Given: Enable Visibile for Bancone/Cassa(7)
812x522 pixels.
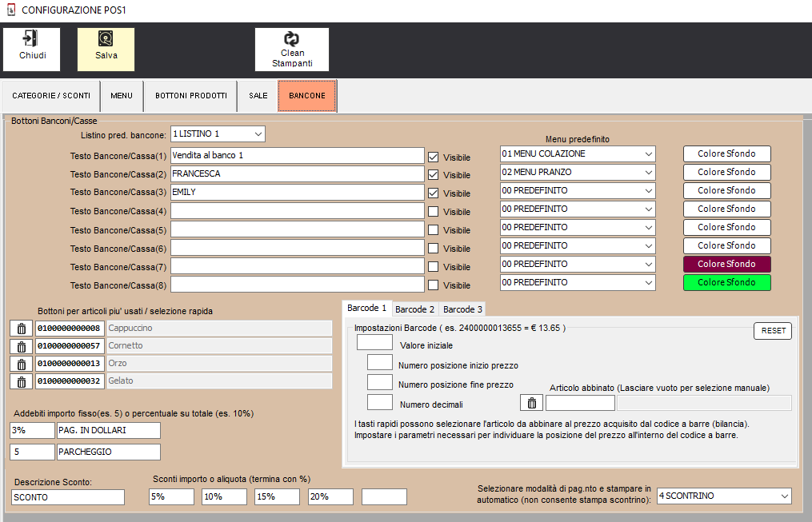Looking at the screenshot, I should point(434,266).
